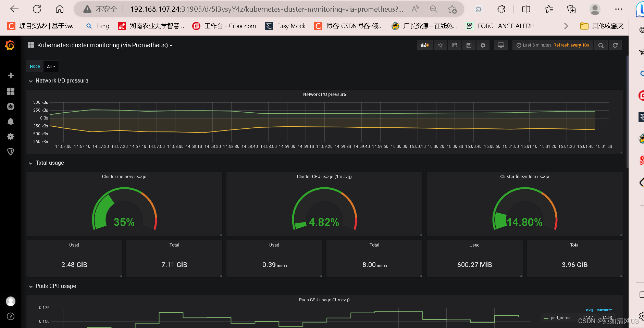Open browser settings and more menu
Image resolution: width=644 pixels, height=328 pixels.
click(619, 9)
